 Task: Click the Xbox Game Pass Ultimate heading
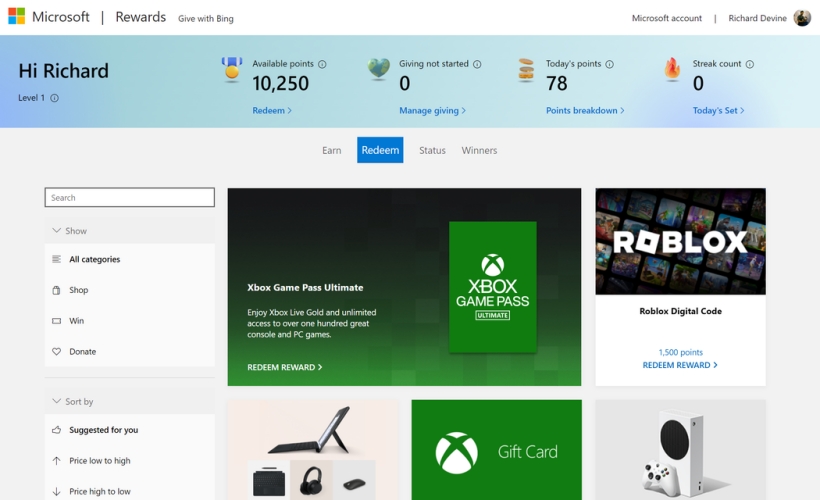click(305, 287)
